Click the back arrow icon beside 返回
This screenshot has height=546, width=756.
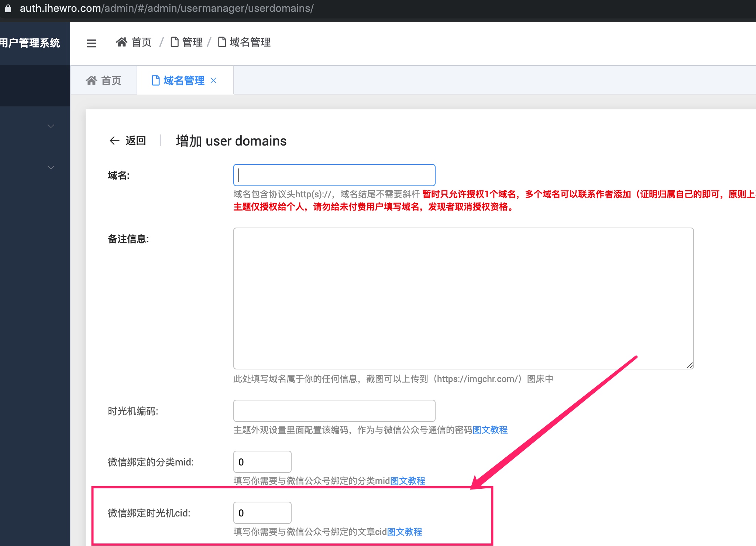114,140
